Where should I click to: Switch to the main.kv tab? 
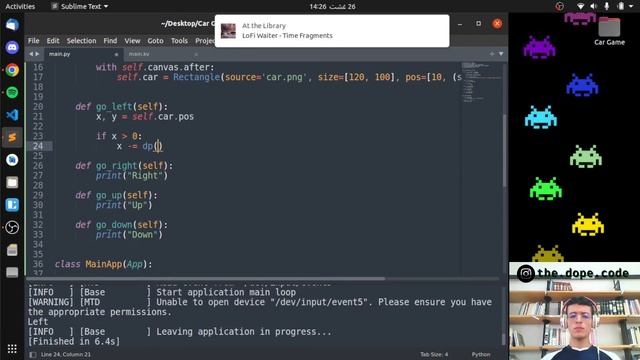coord(161,54)
